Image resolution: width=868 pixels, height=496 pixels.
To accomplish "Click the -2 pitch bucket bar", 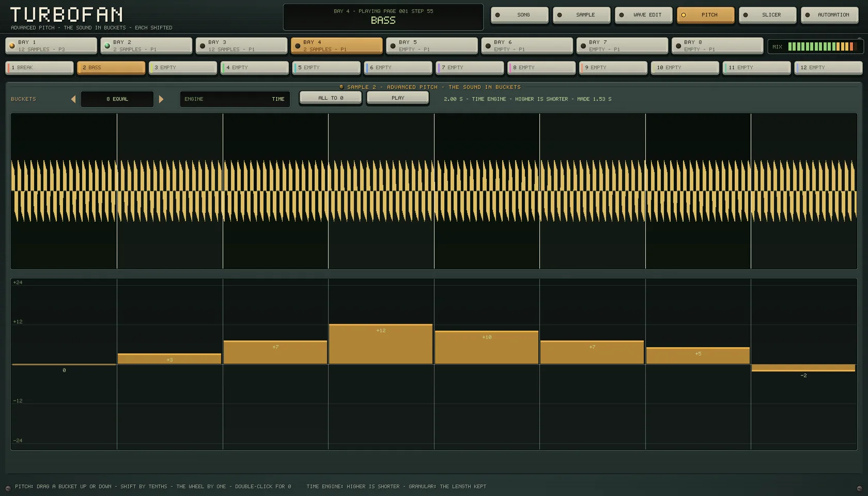I will coord(803,368).
